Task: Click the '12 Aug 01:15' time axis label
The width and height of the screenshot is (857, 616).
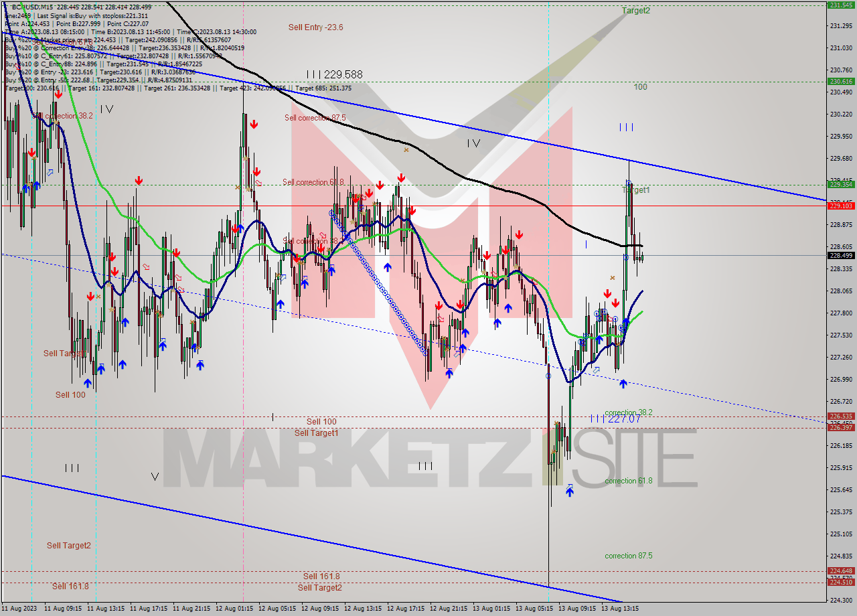Action: [234, 609]
